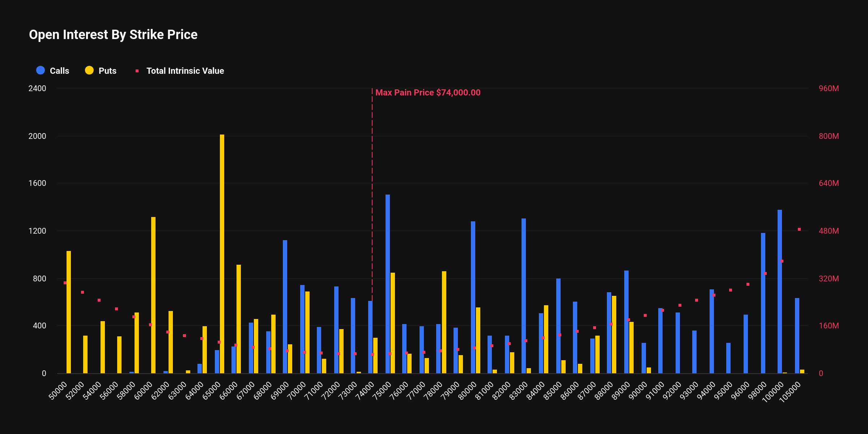The image size is (868, 434).
Task: Click the tallest yellow put bar at 65000
Action: coord(222,253)
